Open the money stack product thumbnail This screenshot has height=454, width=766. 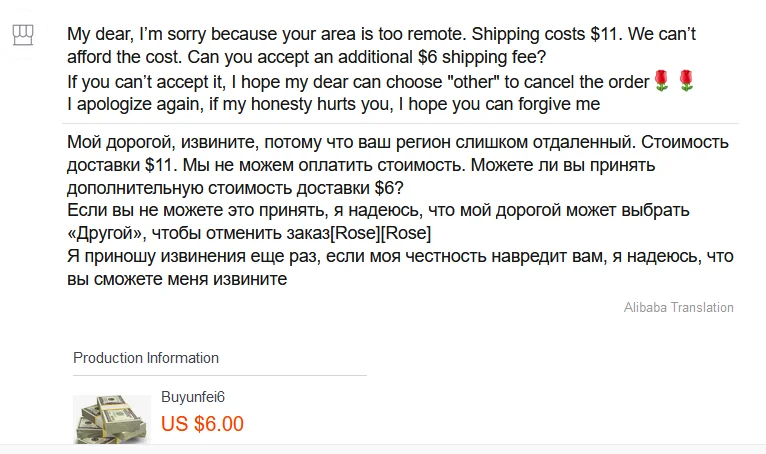click(x=112, y=418)
